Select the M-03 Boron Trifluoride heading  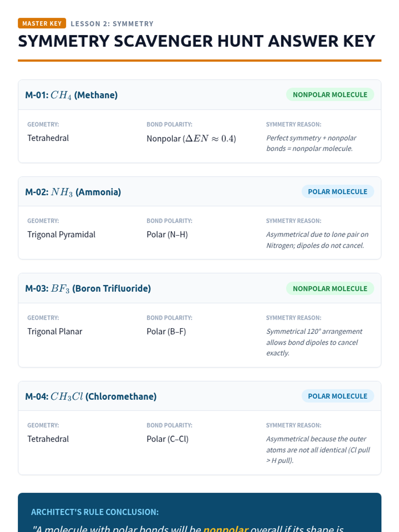pyautogui.click(x=88, y=288)
